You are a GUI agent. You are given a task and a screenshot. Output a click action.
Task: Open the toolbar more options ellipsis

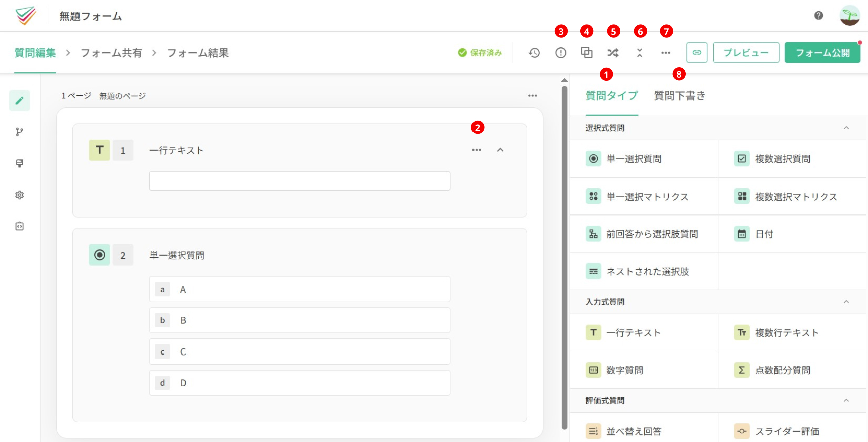coord(666,53)
